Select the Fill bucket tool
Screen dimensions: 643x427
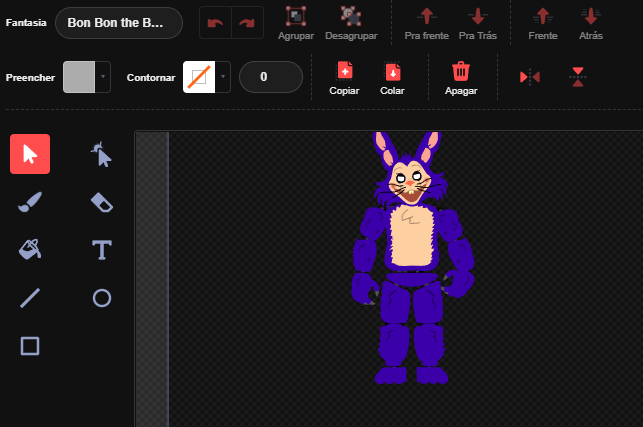(x=30, y=249)
